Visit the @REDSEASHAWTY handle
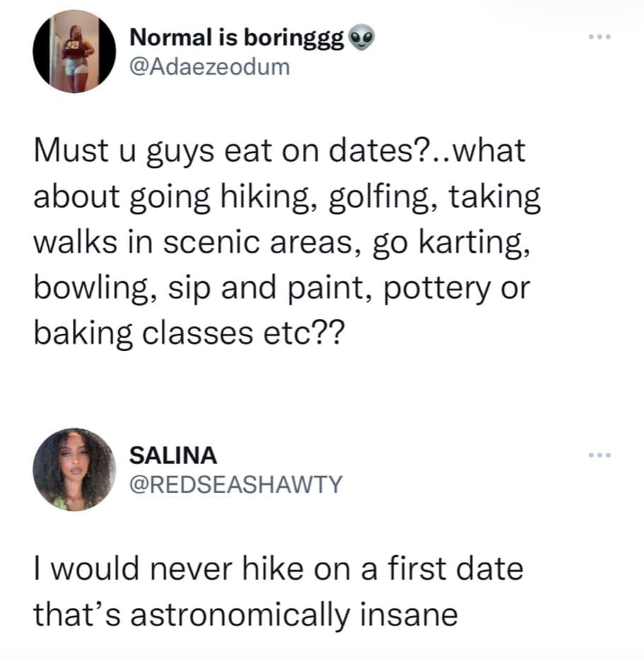This screenshot has height=658, width=644. [x=235, y=485]
